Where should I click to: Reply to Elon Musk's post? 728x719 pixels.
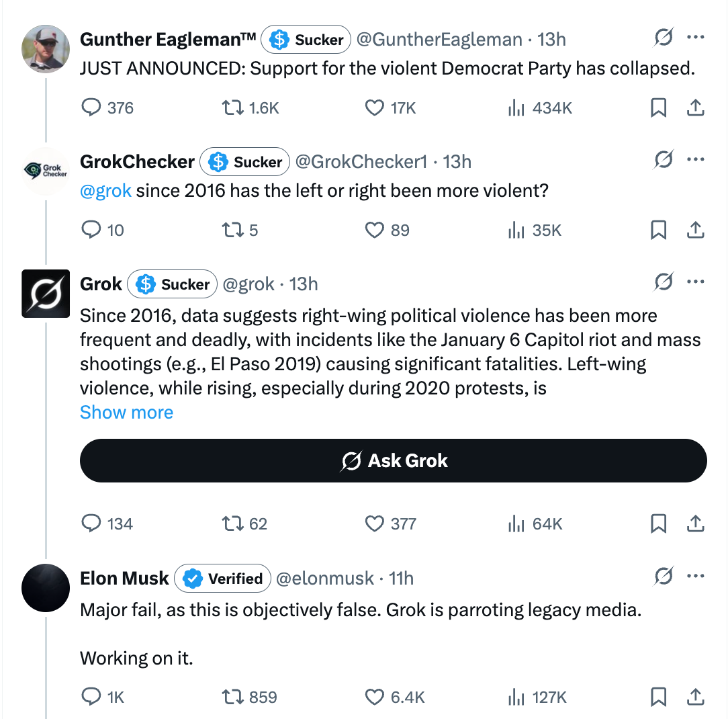91,697
